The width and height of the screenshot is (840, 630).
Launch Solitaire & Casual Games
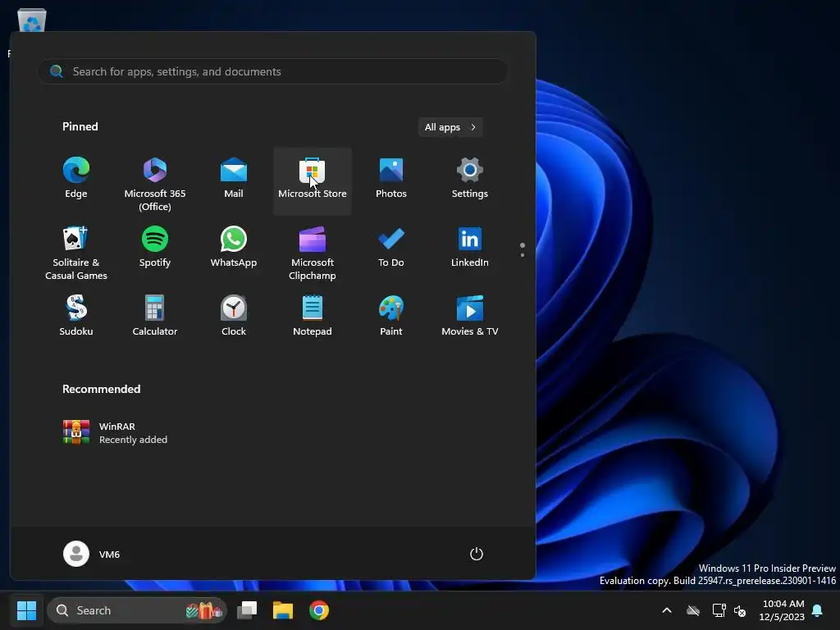pos(76,253)
